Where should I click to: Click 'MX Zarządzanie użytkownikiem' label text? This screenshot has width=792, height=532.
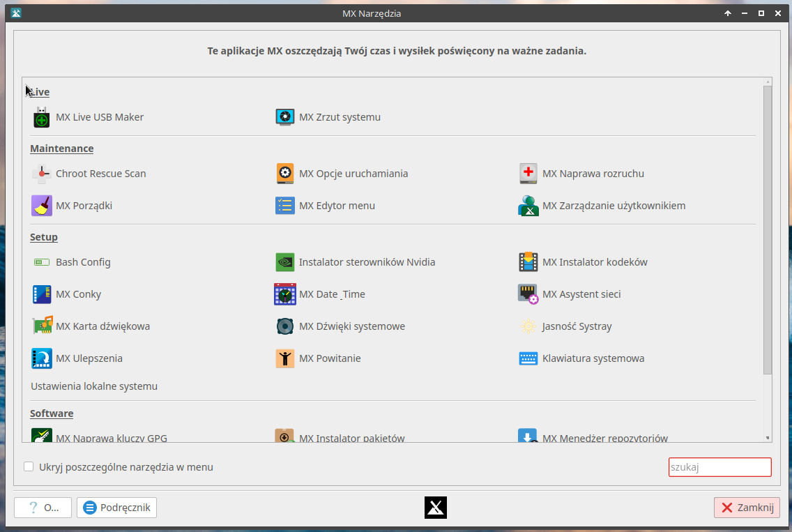tap(614, 206)
